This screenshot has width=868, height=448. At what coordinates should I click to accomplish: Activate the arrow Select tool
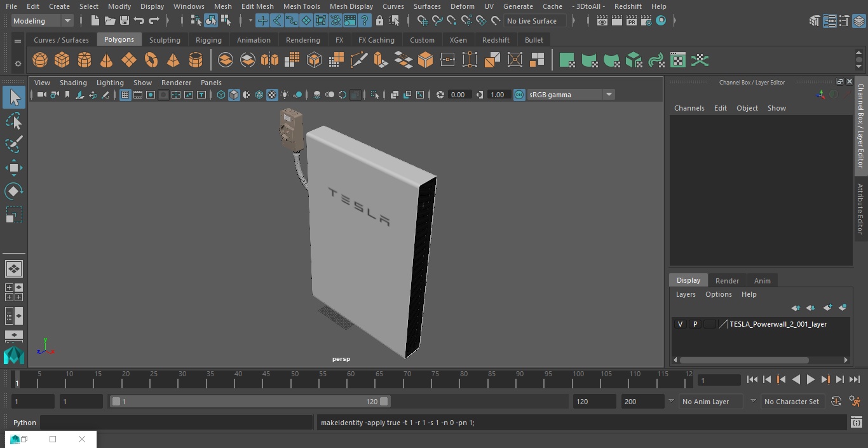pyautogui.click(x=14, y=97)
